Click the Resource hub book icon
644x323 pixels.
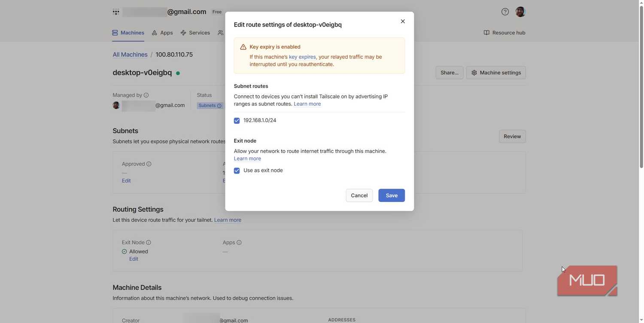click(x=486, y=33)
